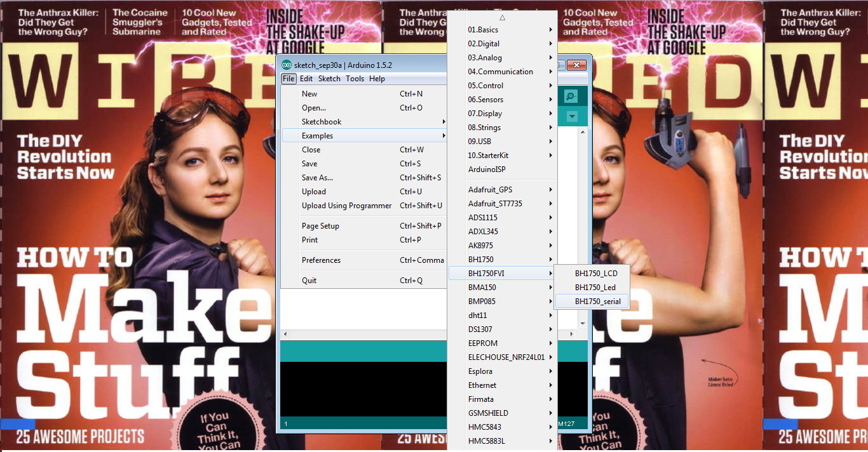Expand ADXL345 library examples
868x452 pixels.
click(x=502, y=232)
